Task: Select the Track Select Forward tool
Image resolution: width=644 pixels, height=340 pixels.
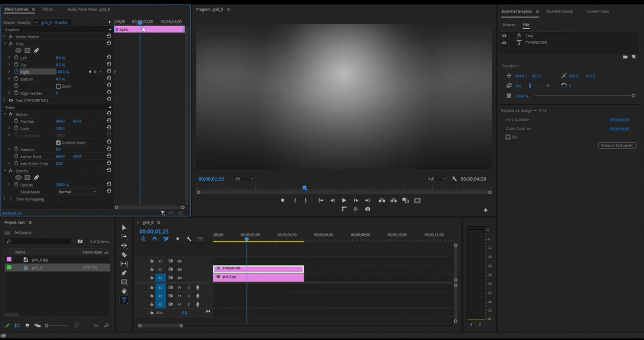Action: (124, 237)
